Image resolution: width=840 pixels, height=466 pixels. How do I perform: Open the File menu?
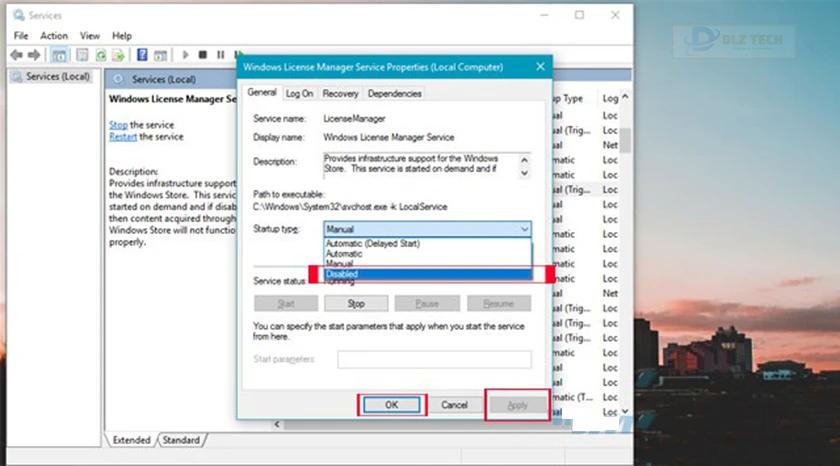[21, 36]
